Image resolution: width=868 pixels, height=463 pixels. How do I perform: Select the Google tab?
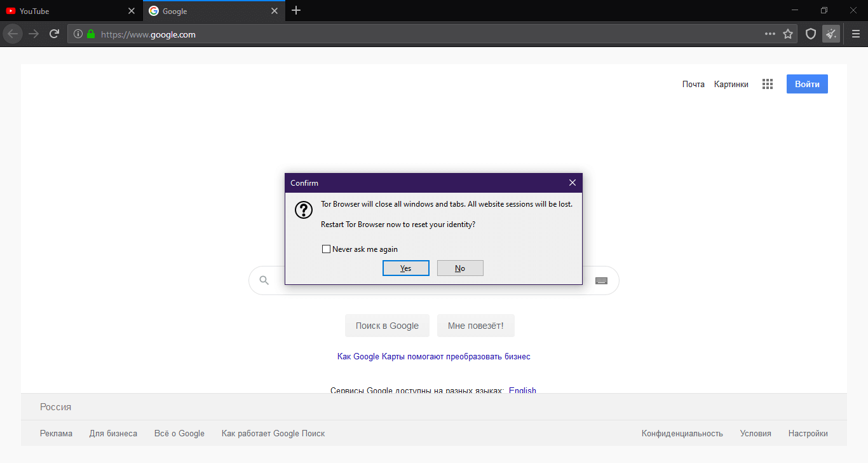214,11
